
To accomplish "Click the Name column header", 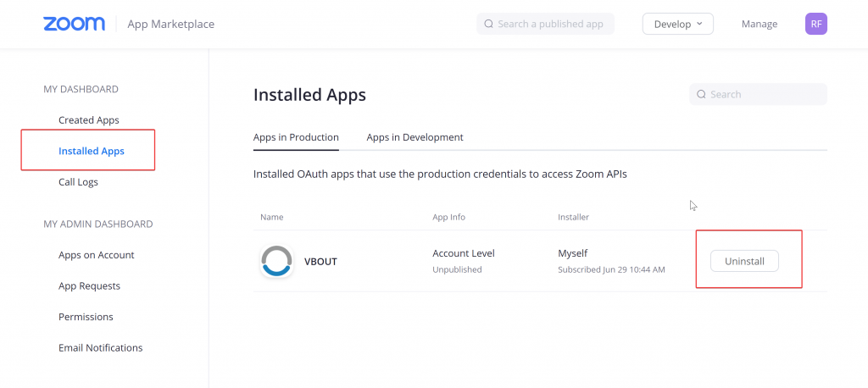I will point(272,217).
